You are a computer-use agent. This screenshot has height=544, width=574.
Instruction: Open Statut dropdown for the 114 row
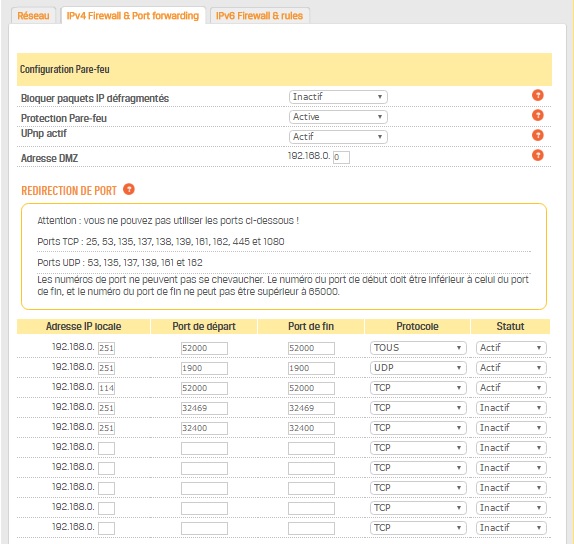[x=511, y=388]
